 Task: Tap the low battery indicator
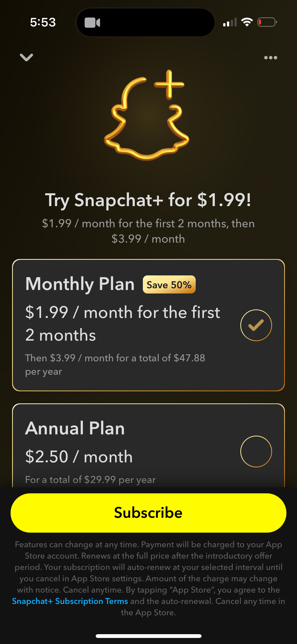click(267, 22)
